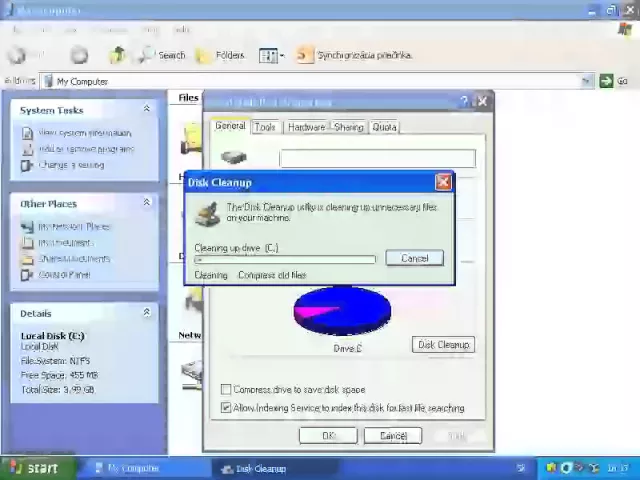Click the folder synchronization toolbar icon
Screen dimensions: 640x480
tap(304, 55)
